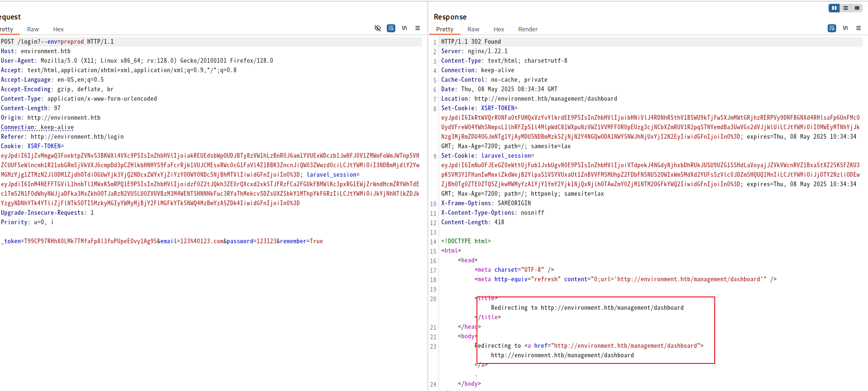Switch to the Raw tab in Request

(33, 29)
